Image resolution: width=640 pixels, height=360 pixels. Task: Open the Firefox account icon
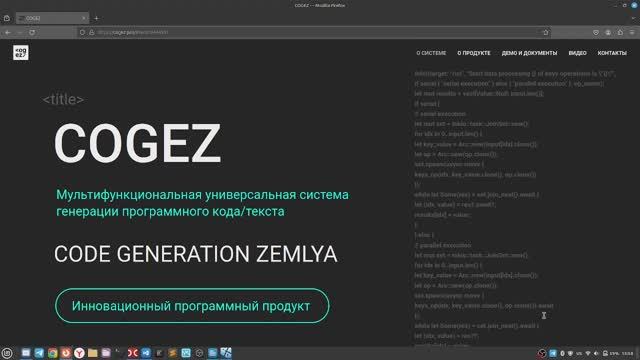click(x=608, y=32)
